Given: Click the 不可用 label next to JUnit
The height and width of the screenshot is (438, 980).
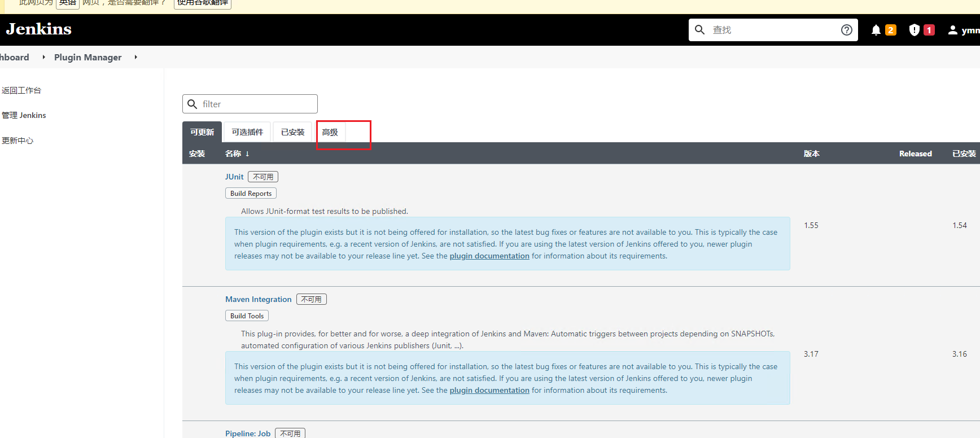Looking at the screenshot, I should (x=263, y=177).
